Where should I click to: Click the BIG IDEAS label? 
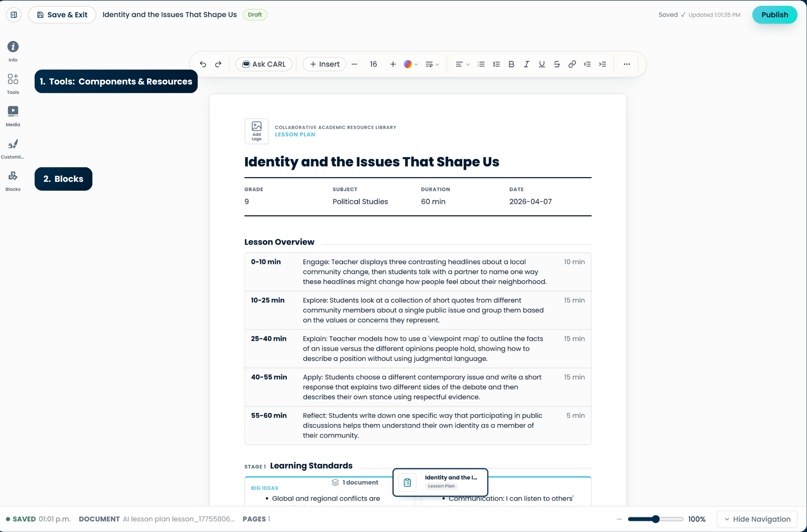(x=264, y=488)
